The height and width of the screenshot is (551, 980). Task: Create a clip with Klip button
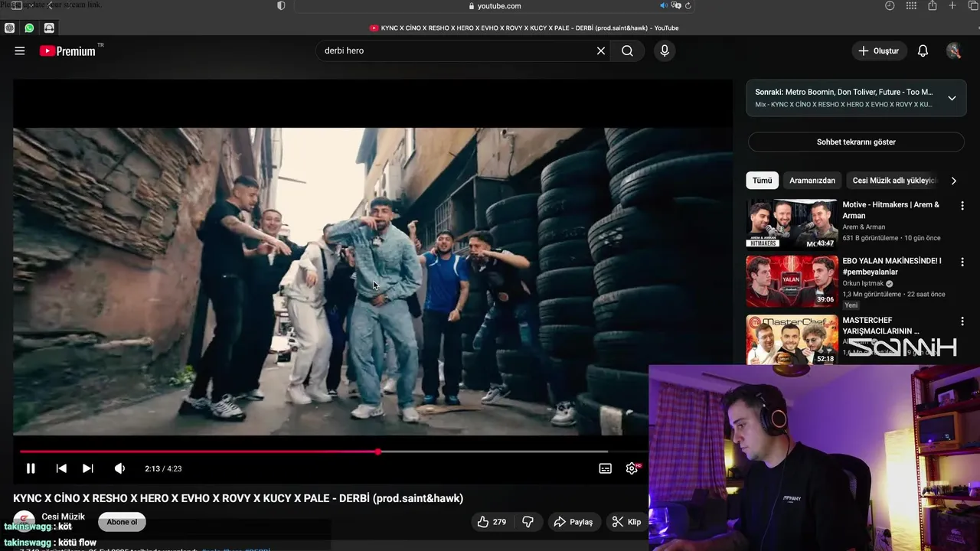tap(626, 522)
